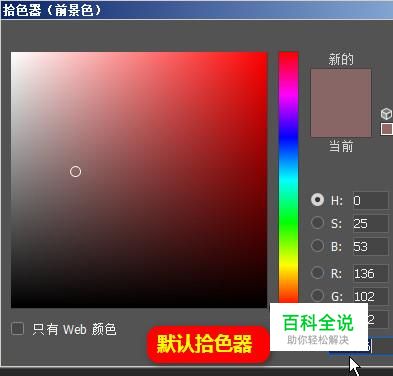Click the H value field showing 0
393x376 pixels.
371,200
